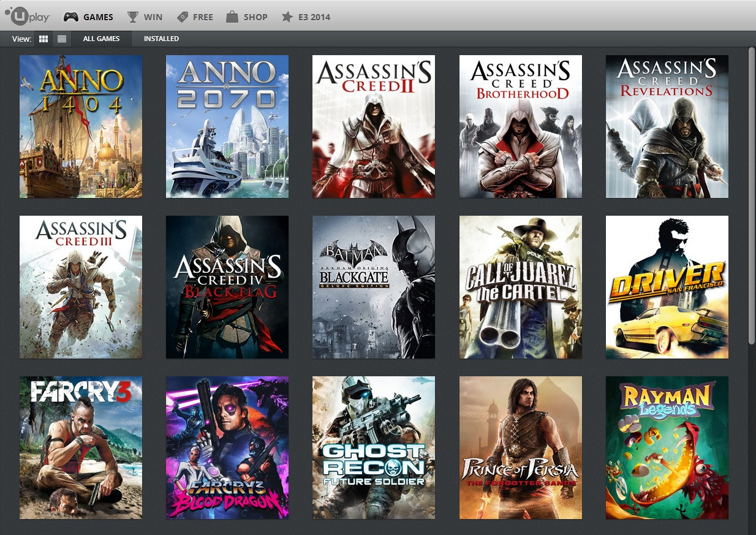Image resolution: width=756 pixels, height=535 pixels.
Task: Open Call of Juarez The Cartel cover
Action: tap(521, 287)
